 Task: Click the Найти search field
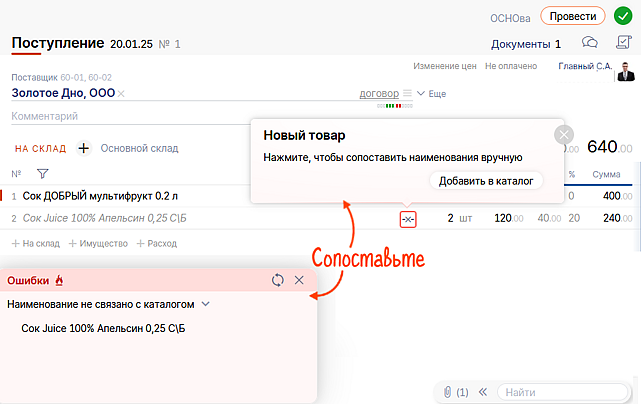(560, 392)
